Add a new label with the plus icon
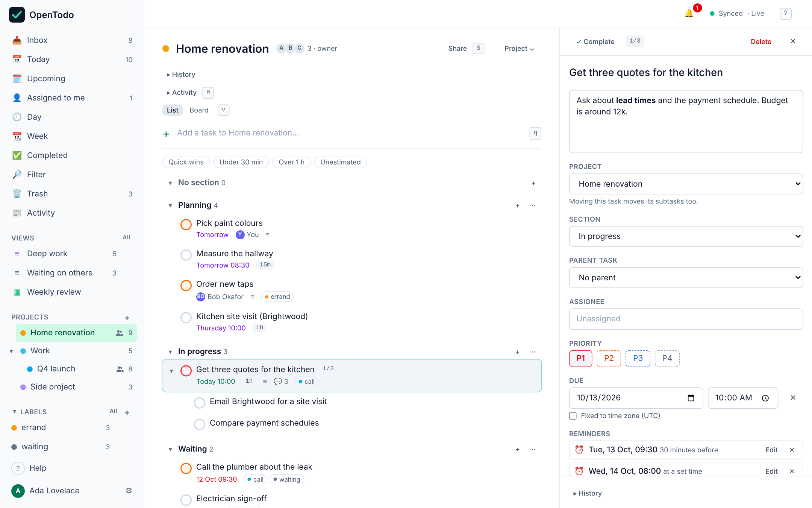Screen dimensions: 812x508 click(x=127, y=413)
